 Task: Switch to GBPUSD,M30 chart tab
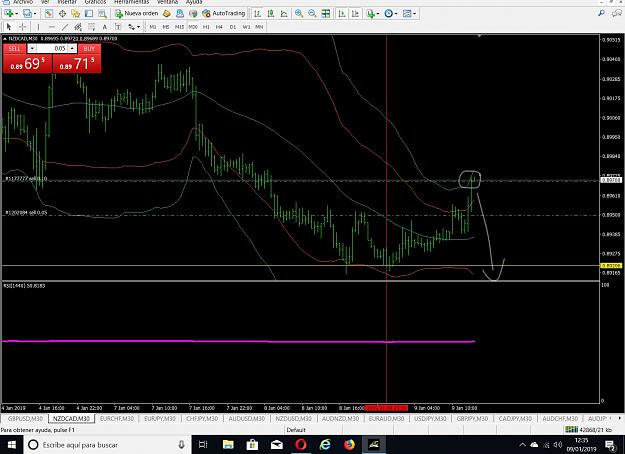click(x=25, y=419)
